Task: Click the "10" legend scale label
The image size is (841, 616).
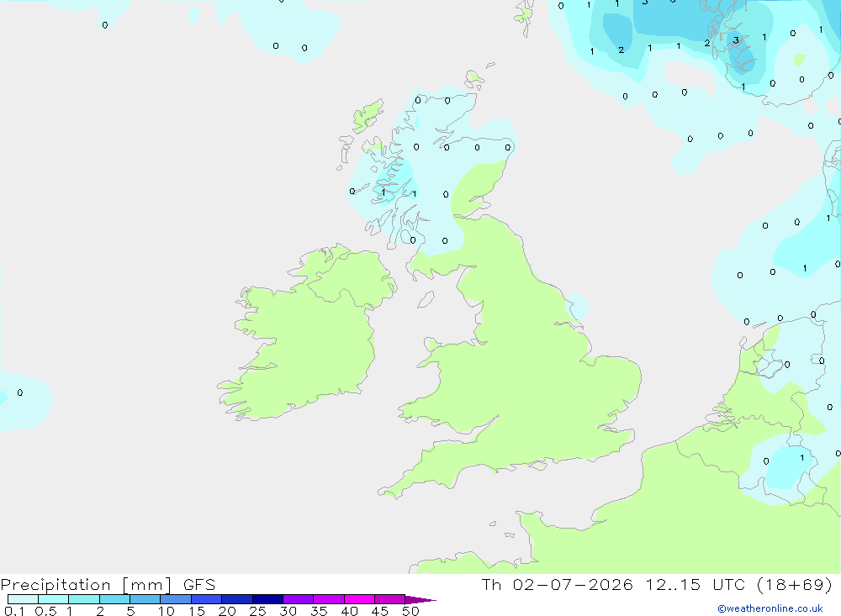Action: (167, 611)
